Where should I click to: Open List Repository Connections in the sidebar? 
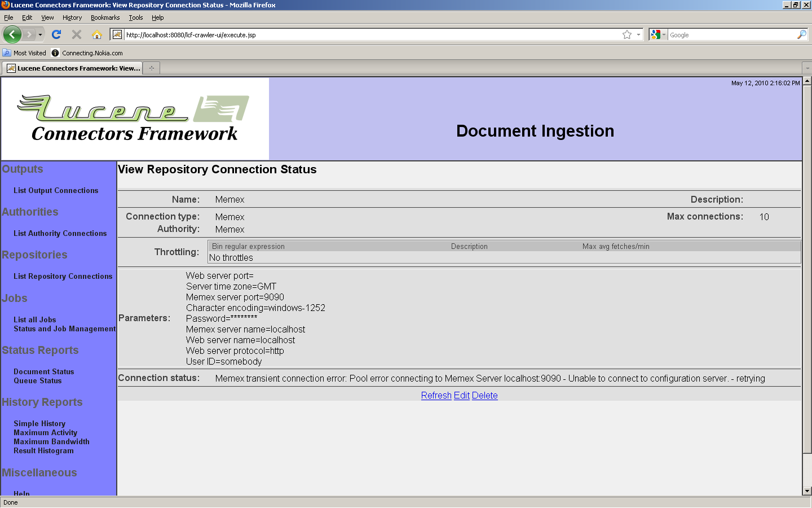(63, 277)
